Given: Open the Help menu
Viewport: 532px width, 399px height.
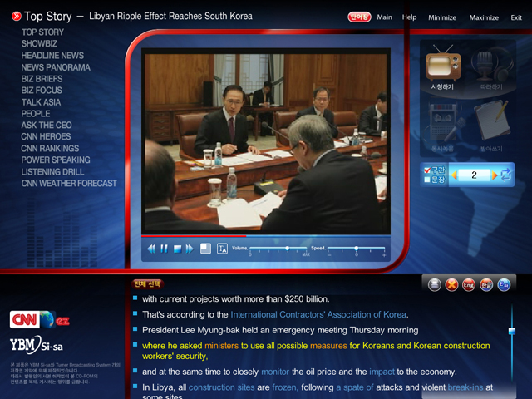Looking at the screenshot, I should [409, 17].
